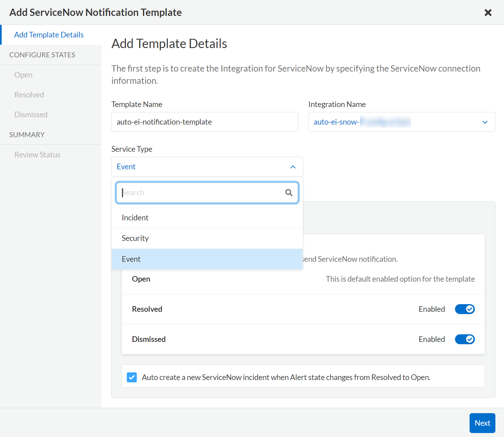Choose Security service type option
The image size is (504, 437).
pos(207,238)
